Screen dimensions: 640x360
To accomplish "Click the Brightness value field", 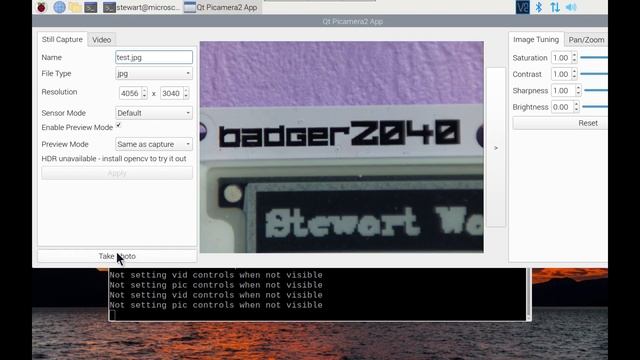I will click(562, 107).
